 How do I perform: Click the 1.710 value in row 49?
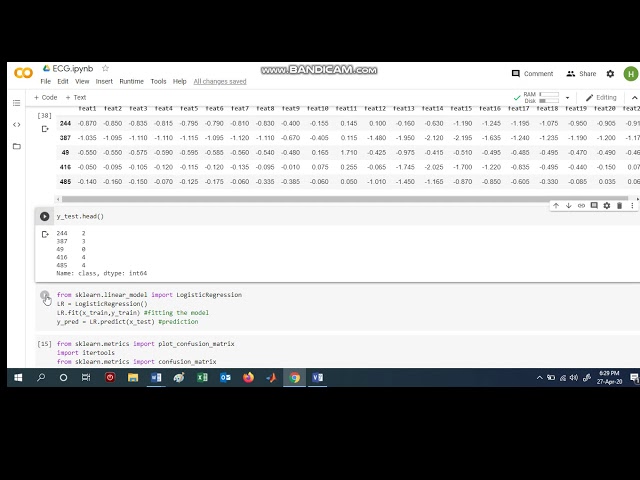(349, 153)
